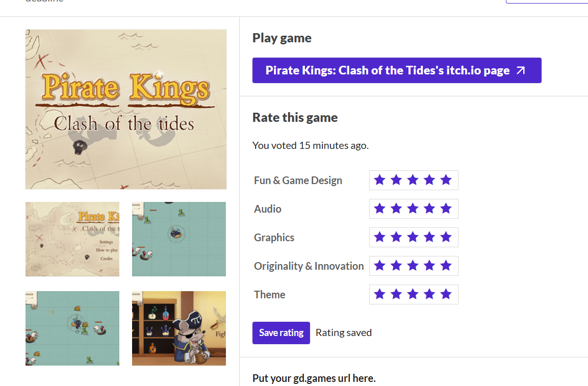View the bottom-left gameplay screenshot thumbnail
The image size is (588, 386).
pyautogui.click(x=72, y=328)
